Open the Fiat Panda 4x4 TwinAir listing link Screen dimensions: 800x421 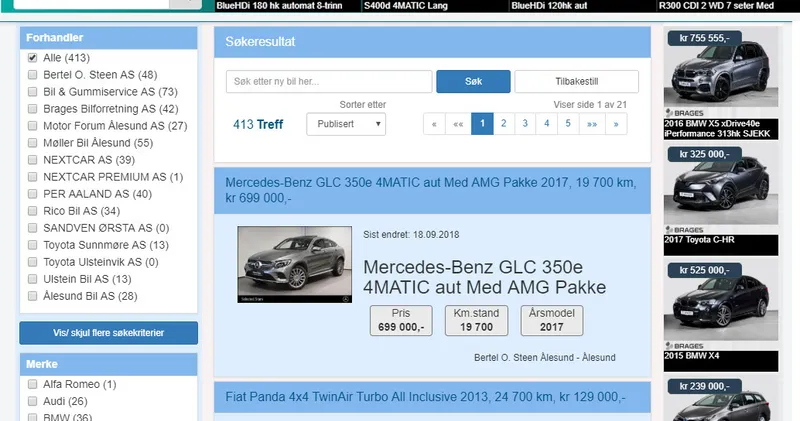[x=426, y=397]
